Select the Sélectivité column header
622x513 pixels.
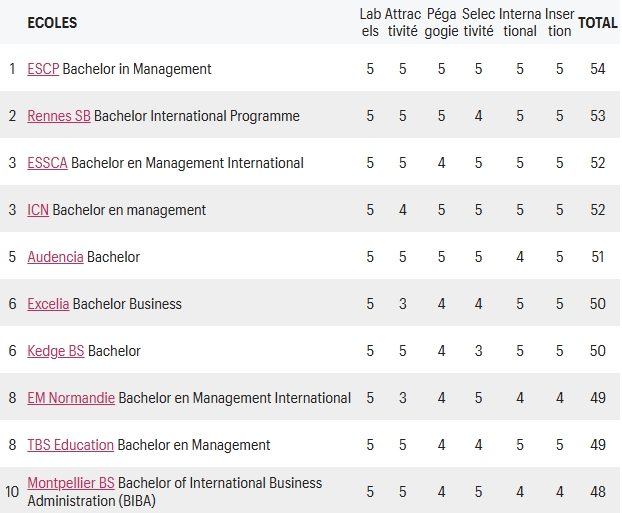pyautogui.click(x=478, y=23)
